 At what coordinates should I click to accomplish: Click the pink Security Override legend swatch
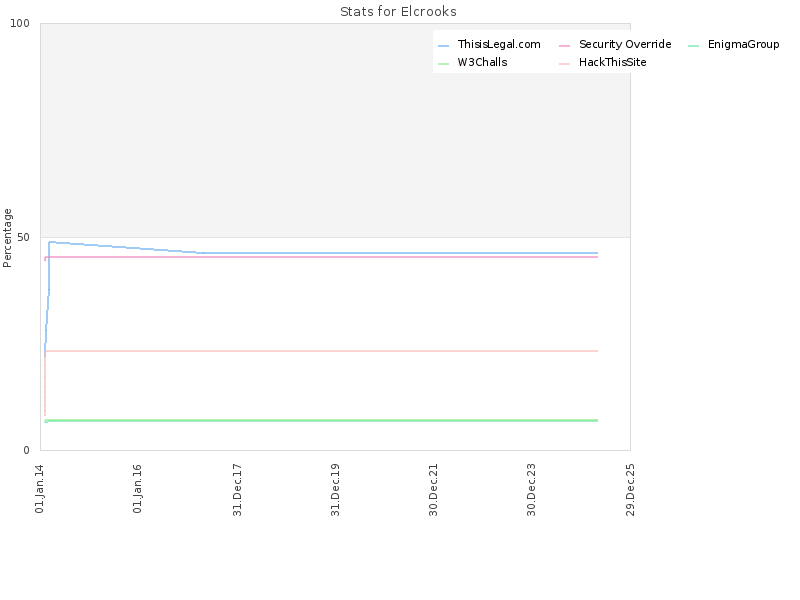(564, 46)
